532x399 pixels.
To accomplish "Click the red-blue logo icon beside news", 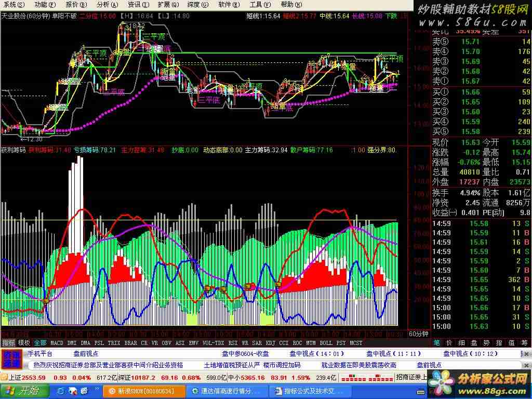I will coord(11,360).
